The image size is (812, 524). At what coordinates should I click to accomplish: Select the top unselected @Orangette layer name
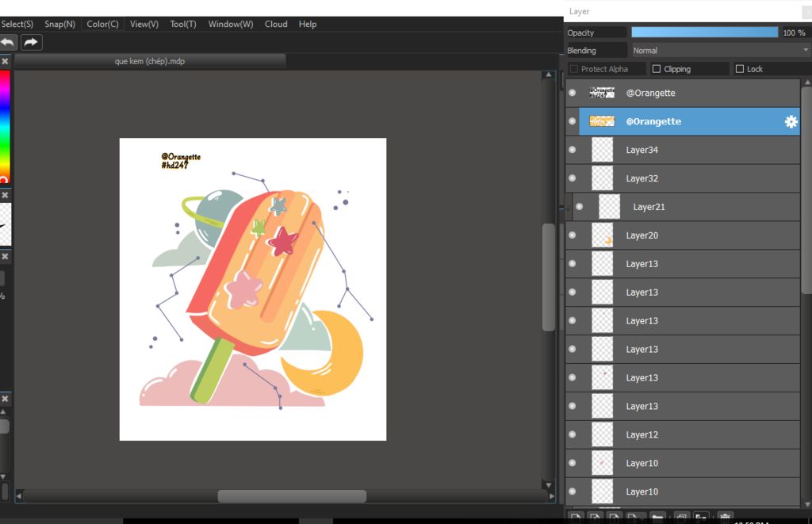point(650,93)
